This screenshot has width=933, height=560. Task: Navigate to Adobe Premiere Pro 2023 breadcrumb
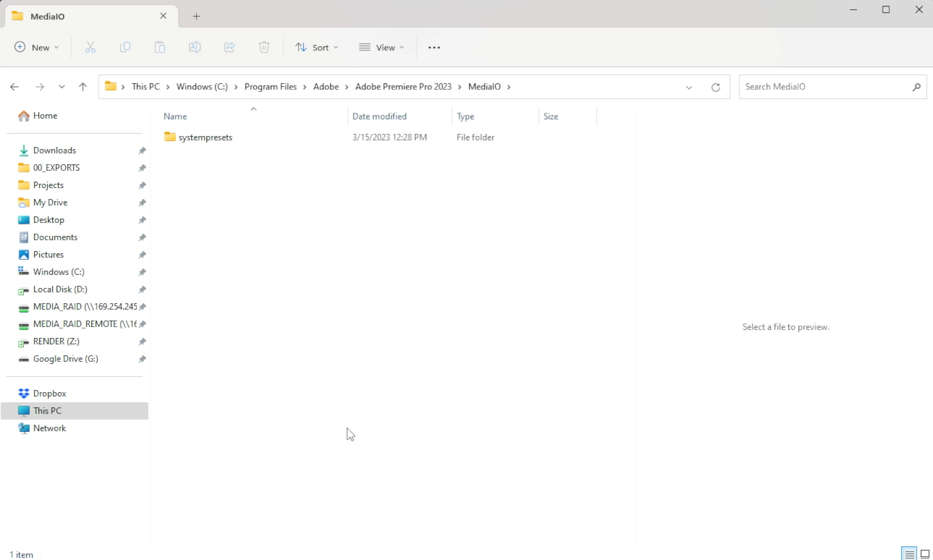[x=403, y=87]
